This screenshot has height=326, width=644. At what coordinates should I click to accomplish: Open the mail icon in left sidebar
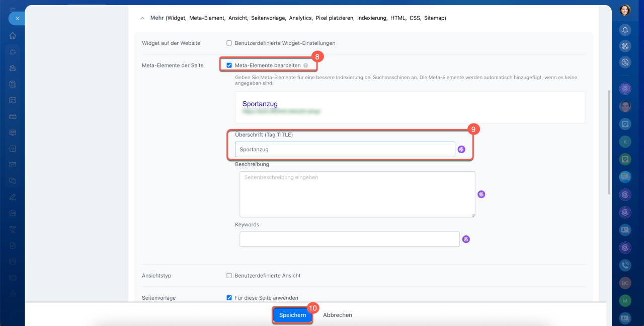click(13, 165)
